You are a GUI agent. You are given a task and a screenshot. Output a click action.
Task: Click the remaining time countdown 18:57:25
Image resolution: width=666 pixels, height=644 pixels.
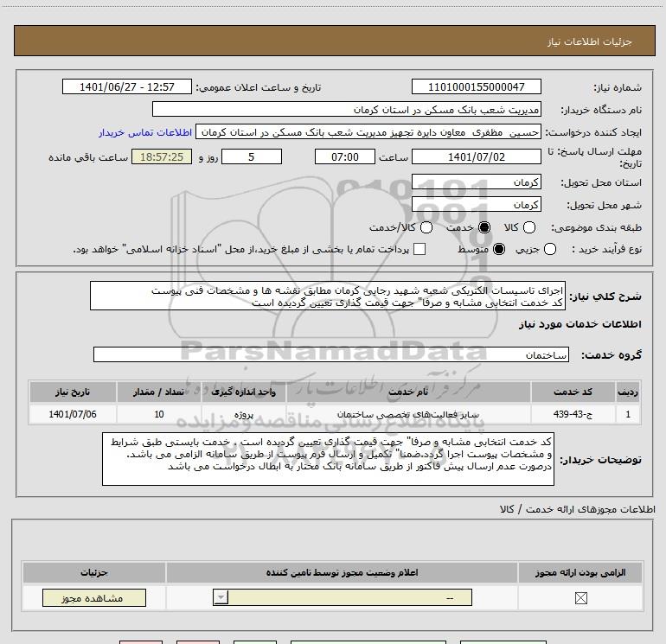coord(162,156)
